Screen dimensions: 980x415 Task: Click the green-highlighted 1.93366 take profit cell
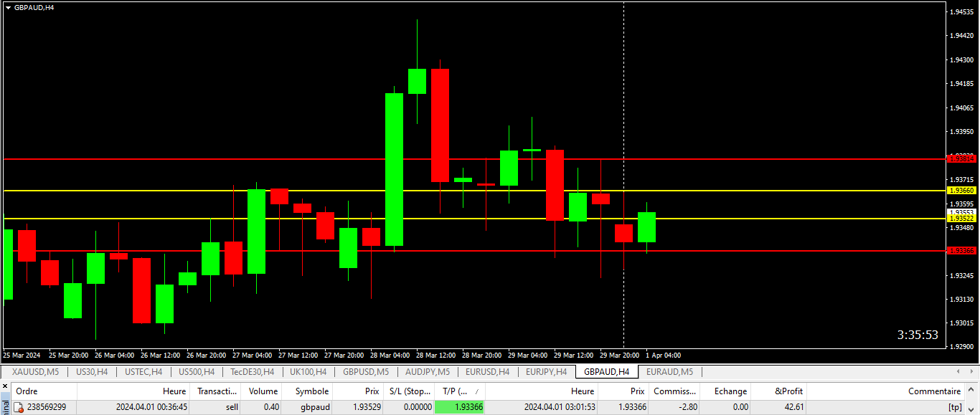pos(460,407)
